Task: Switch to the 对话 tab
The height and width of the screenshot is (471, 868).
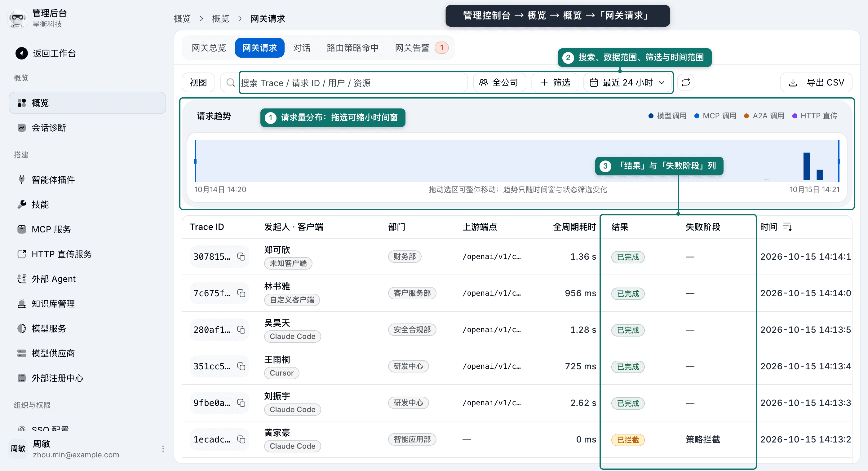Action: tap(302, 48)
